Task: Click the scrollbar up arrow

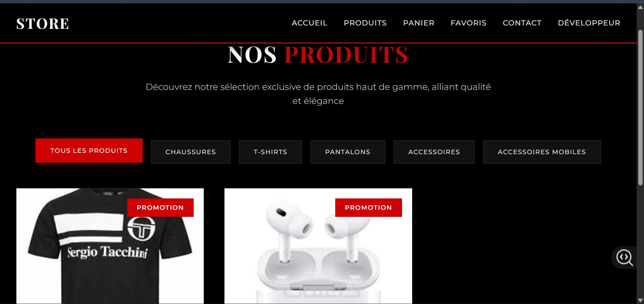Action: [640, 7]
